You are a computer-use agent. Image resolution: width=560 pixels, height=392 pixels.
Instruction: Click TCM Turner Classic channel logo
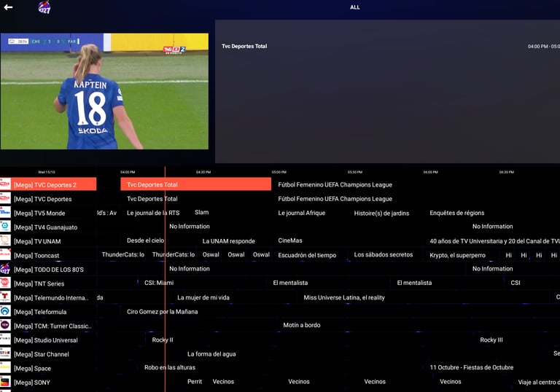tap(5, 325)
